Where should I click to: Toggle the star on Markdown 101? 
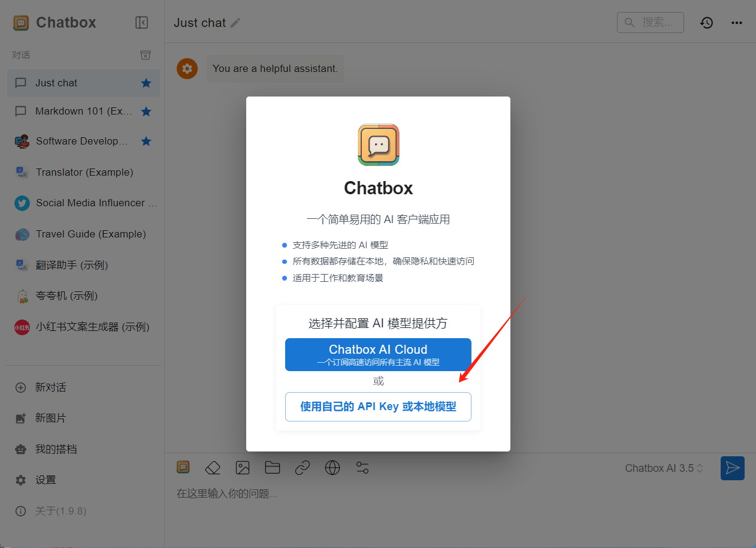(x=146, y=112)
